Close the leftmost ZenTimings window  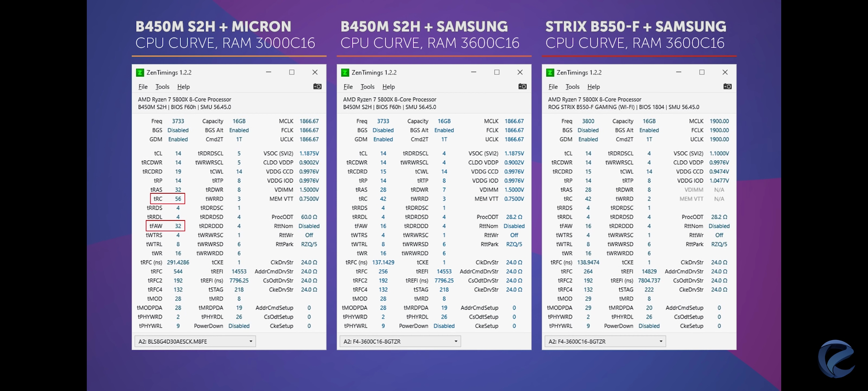(315, 72)
